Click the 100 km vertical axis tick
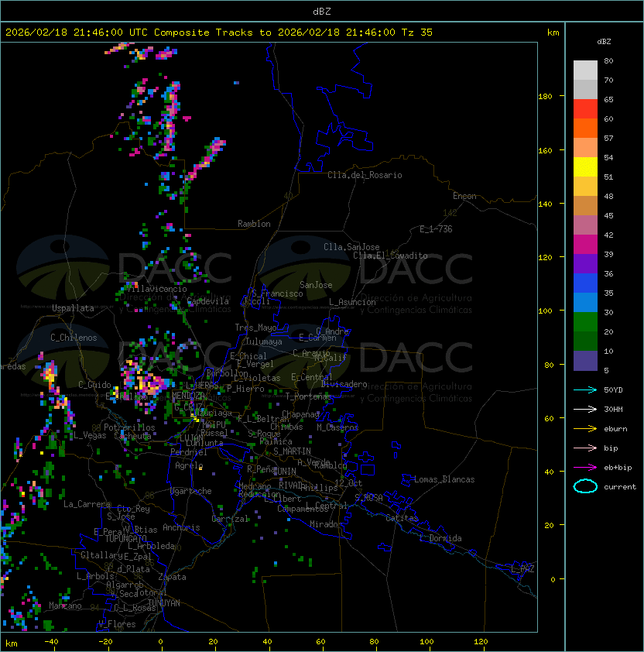 545,311
